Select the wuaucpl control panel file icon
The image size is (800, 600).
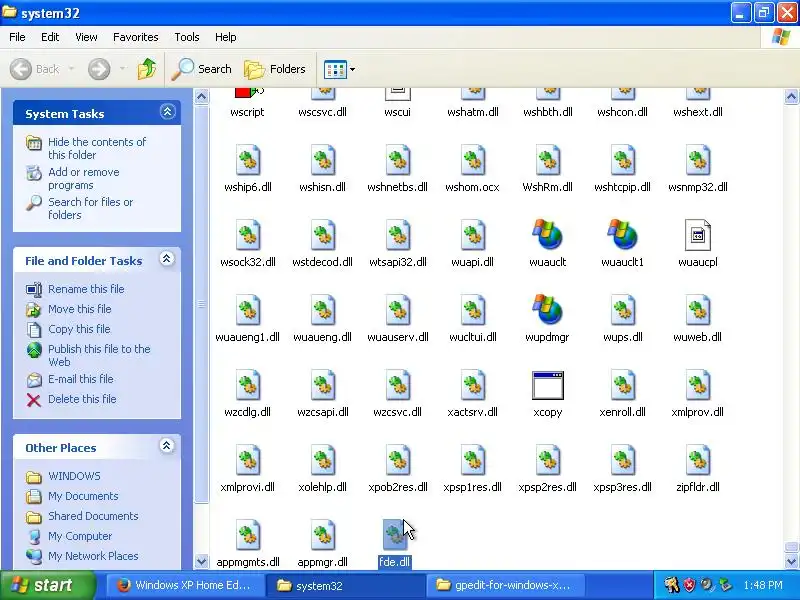[x=697, y=235]
